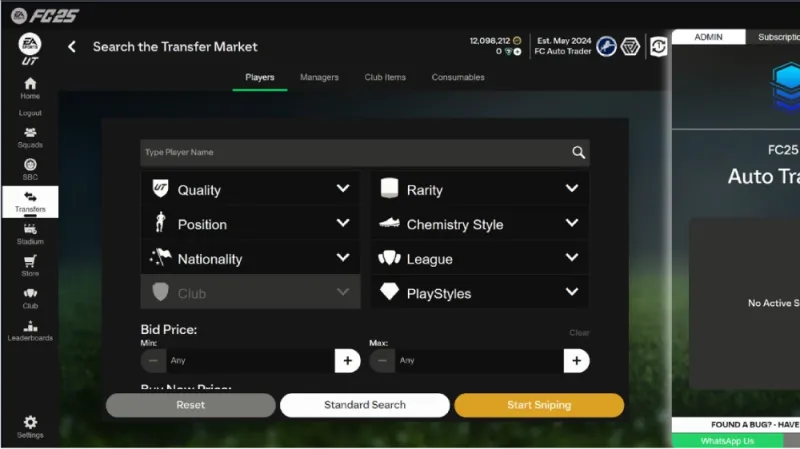This screenshot has width=800, height=449.
Task: Open Stadium from the sidebar
Action: pyautogui.click(x=30, y=234)
